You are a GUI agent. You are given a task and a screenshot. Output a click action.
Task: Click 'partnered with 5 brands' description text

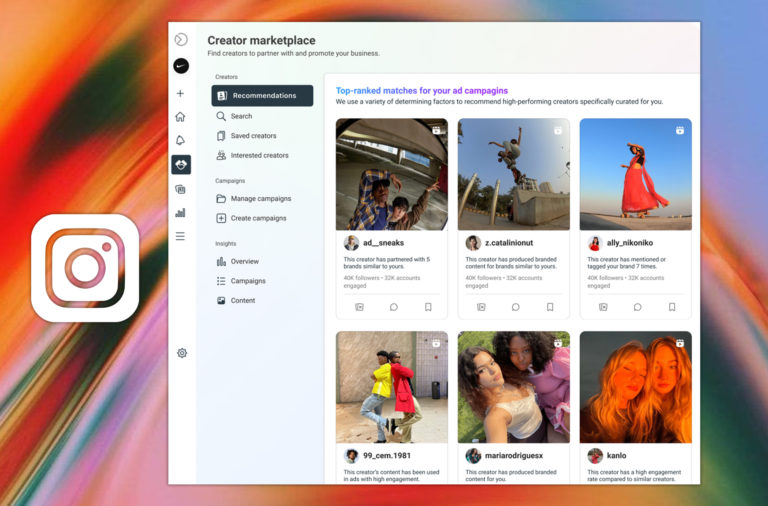(x=386, y=263)
